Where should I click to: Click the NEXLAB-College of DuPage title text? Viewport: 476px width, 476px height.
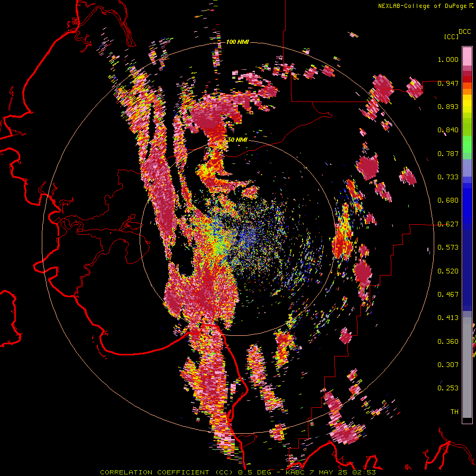pos(422,6)
